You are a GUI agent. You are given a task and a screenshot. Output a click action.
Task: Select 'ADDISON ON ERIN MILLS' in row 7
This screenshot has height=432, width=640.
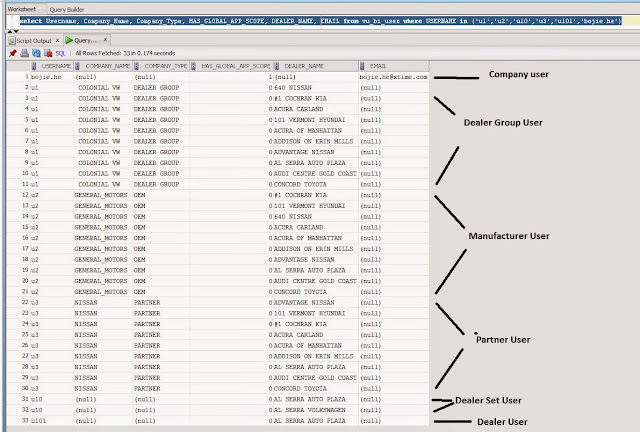pyautogui.click(x=316, y=141)
